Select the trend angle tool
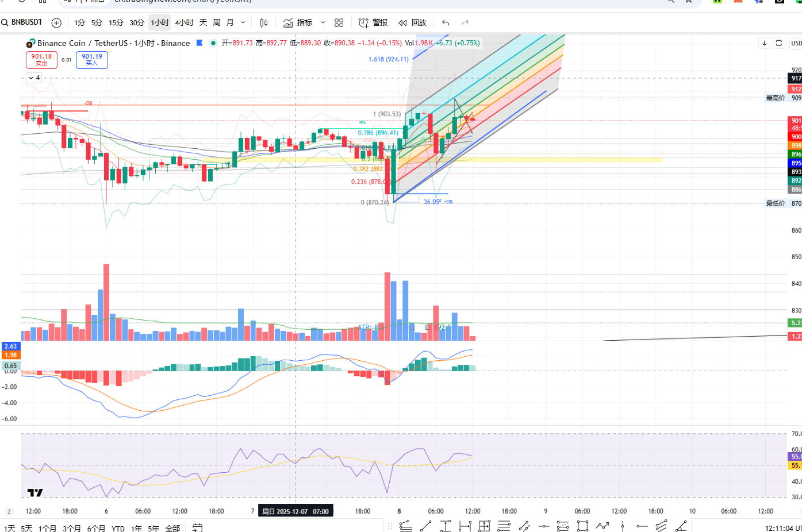The height and width of the screenshot is (532, 802). tap(681, 526)
